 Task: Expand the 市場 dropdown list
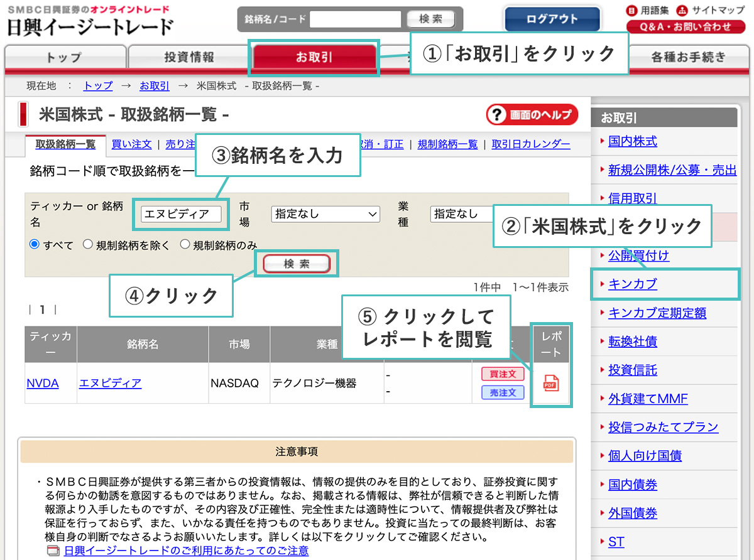point(325,214)
